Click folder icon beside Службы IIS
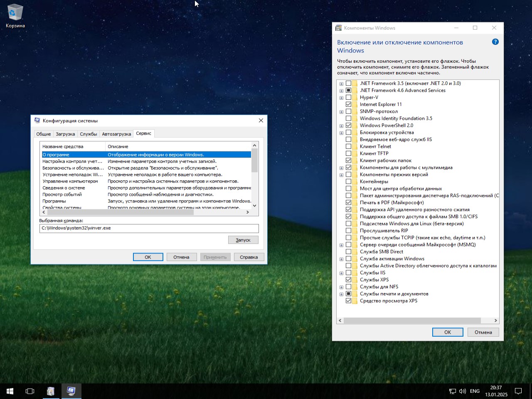Screen dimensions: 532x399 click(355, 273)
